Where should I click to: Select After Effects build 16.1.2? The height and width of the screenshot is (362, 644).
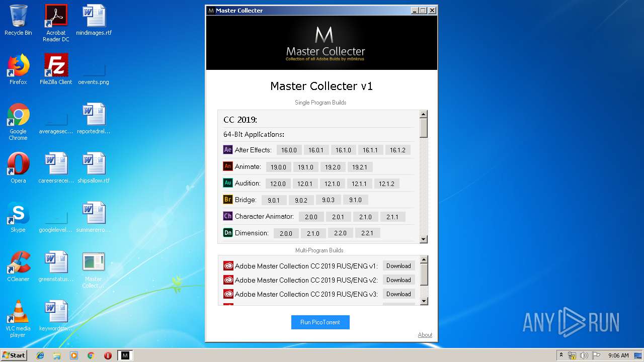click(x=398, y=150)
